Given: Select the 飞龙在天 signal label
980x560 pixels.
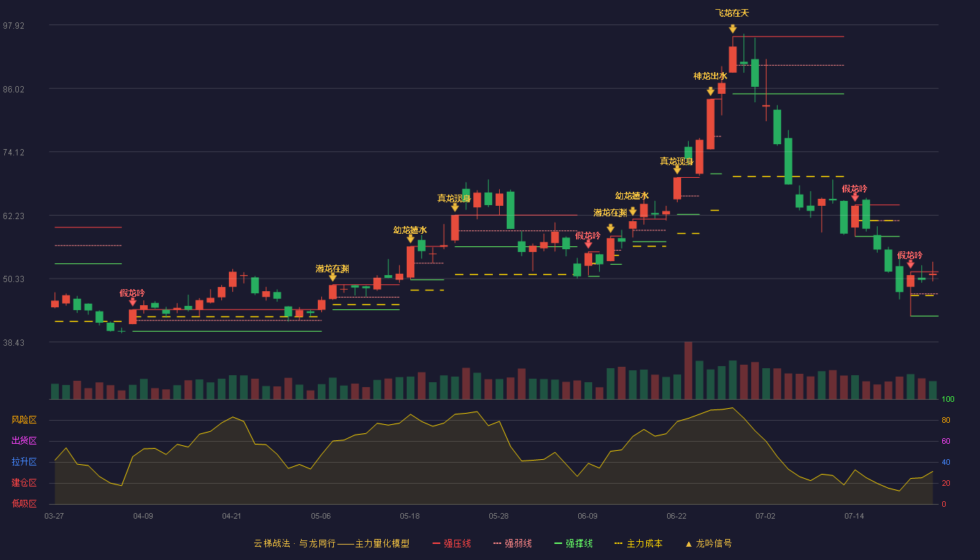Looking at the screenshot, I should 732,13.
